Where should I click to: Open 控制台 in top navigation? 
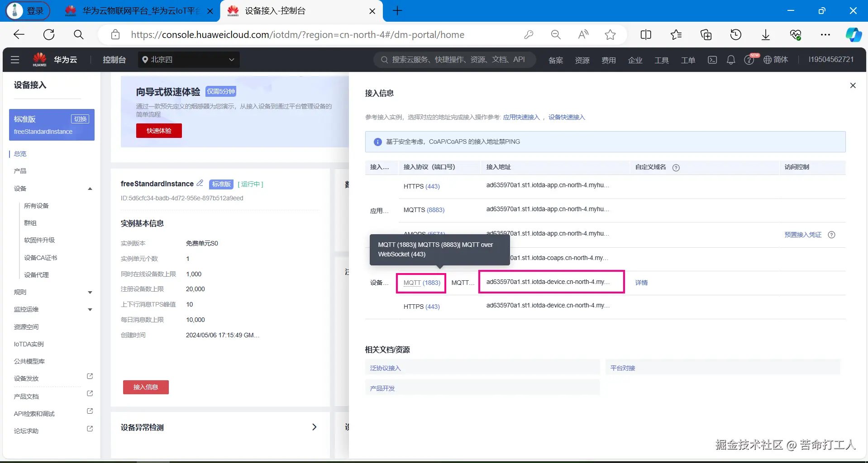click(114, 60)
